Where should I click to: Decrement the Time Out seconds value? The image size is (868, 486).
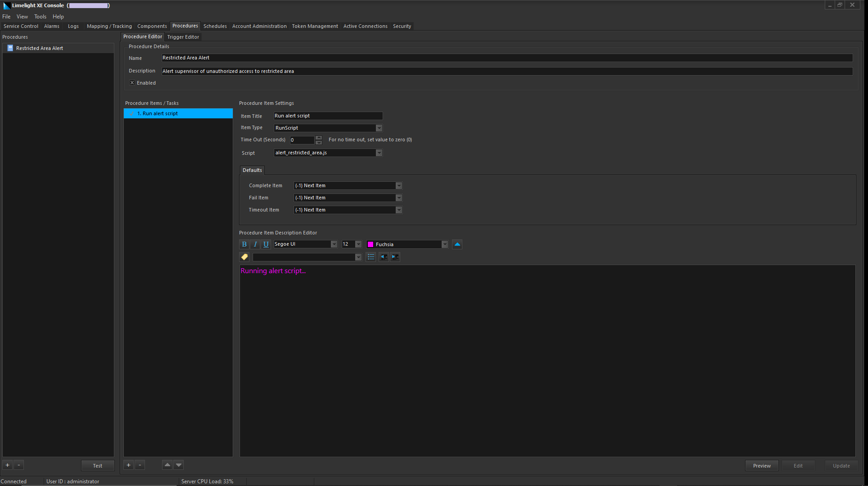[x=319, y=142]
